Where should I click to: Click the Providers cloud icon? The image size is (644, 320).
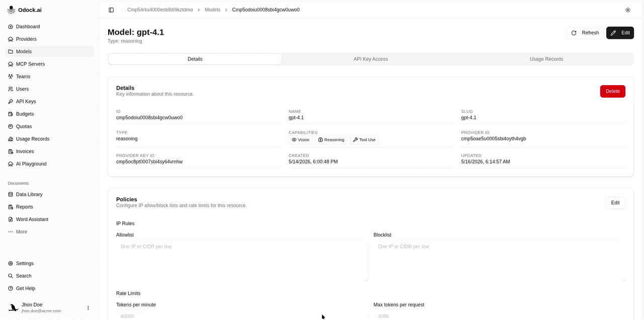pyautogui.click(x=11, y=39)
